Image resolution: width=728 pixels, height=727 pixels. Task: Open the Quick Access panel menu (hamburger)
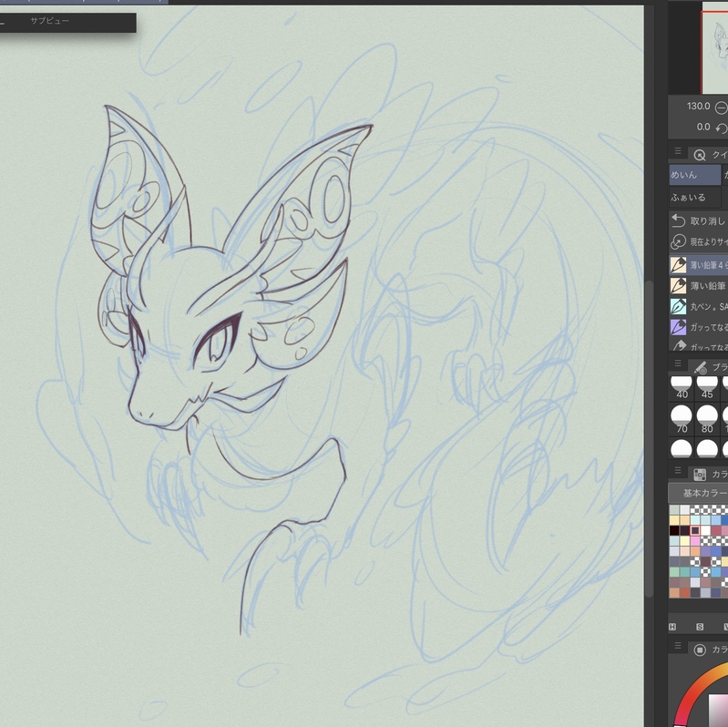pos(678,151)
